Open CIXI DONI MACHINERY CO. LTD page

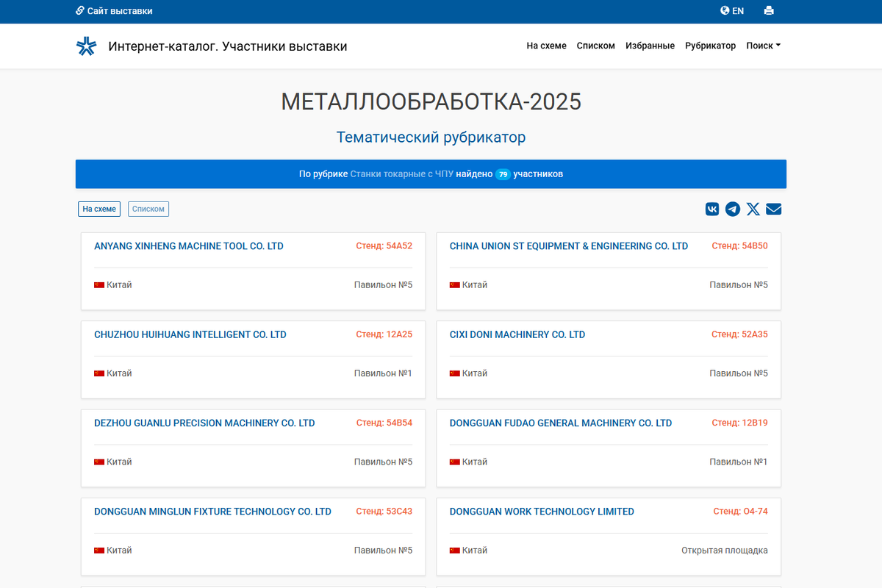point(517,334)
